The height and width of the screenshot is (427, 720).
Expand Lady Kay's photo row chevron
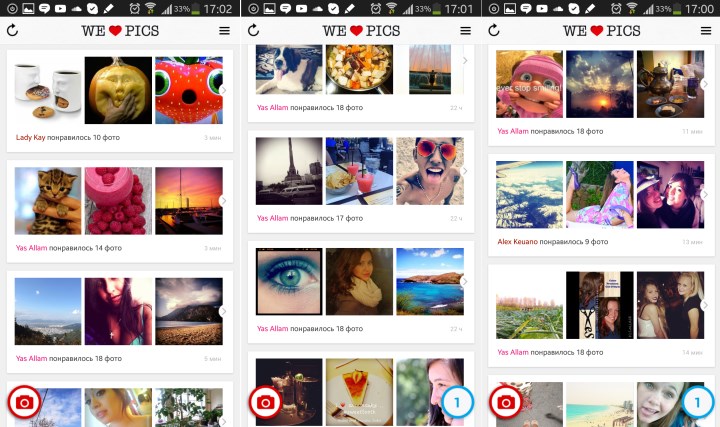224,90
